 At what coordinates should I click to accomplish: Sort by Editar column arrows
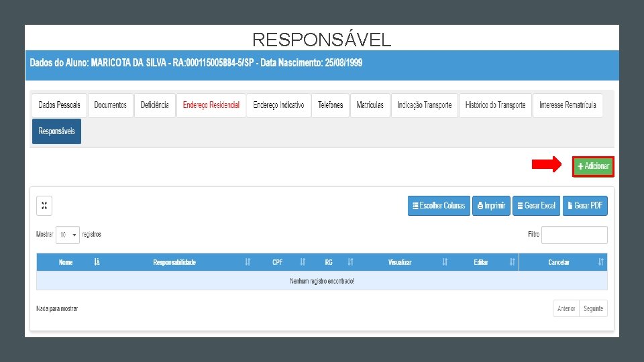(512, 262)
